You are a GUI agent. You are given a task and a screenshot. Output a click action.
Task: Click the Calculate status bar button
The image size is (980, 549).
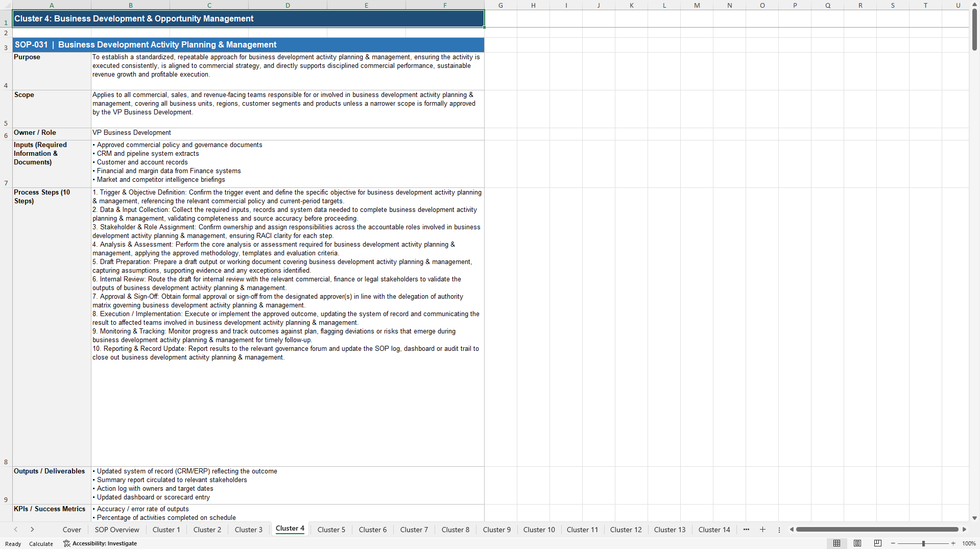click(x=41, y=544)
